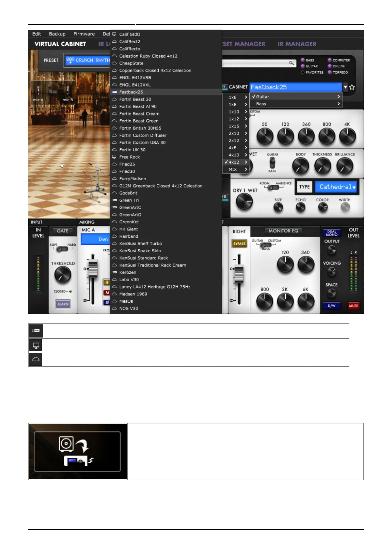Switch to the IR MANAGER tab

click(297, 44)
